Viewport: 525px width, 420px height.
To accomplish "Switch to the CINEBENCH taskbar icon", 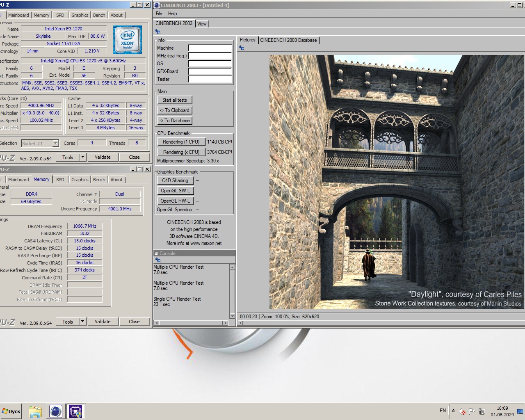I will (x=55, y=411).
